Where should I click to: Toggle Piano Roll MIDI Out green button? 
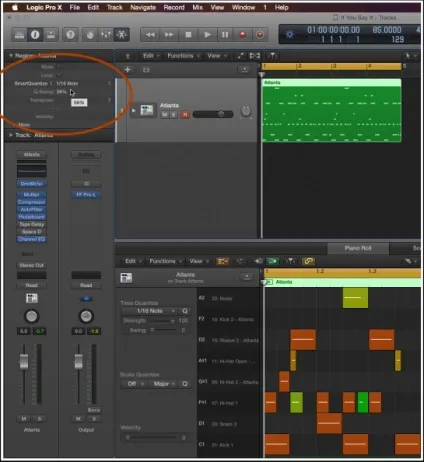[x=273, y=261]
